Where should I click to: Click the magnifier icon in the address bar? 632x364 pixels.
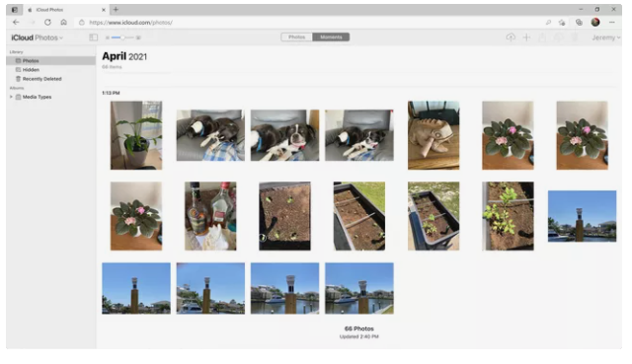click(x=548, y=23)
